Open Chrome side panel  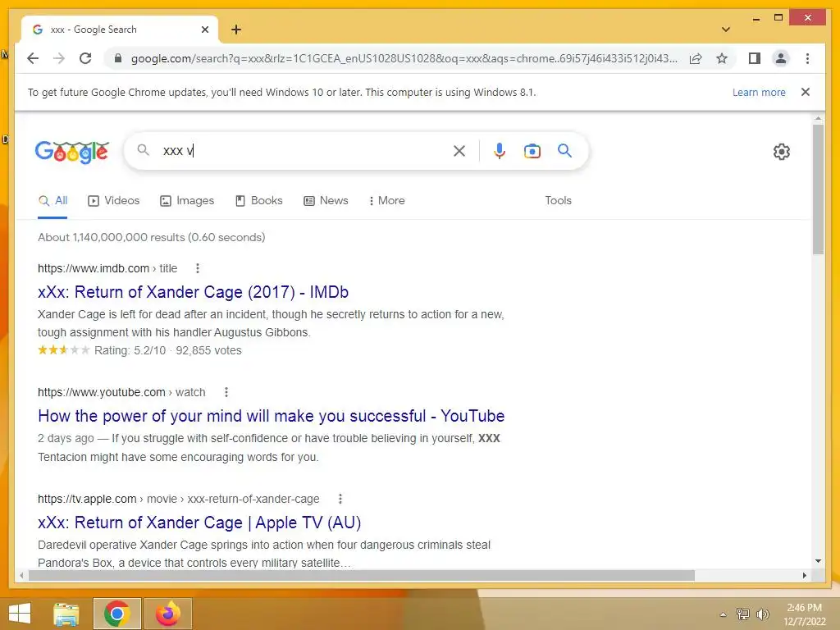(x=755, y=58)
